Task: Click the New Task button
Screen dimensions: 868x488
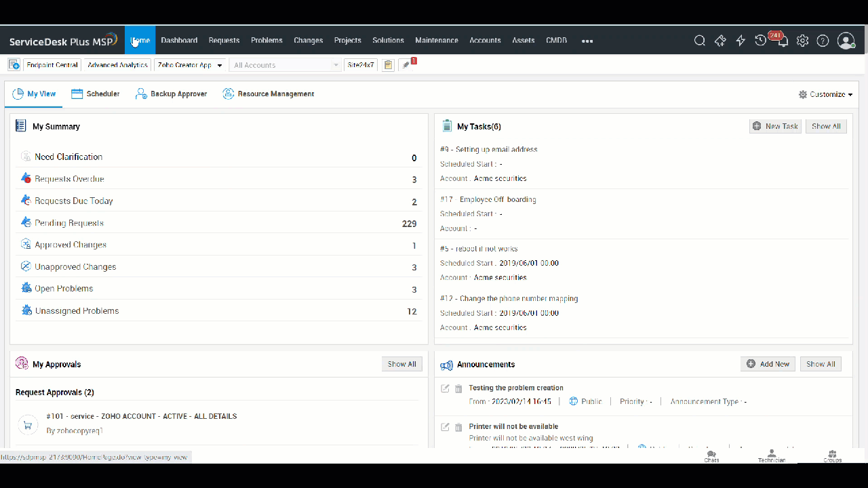Action: [x=775, y=126]
